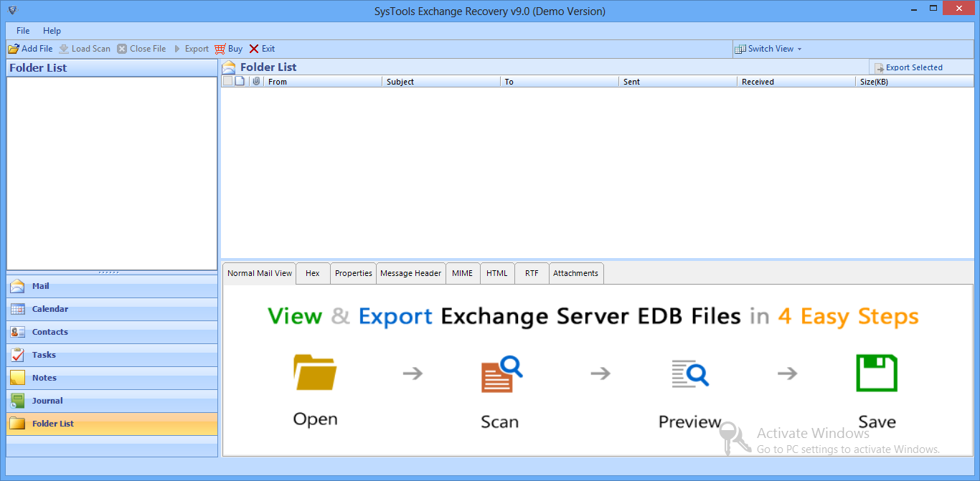Select Contacts in the navigation pane
Viewport: 980px width, 481px height.
click(x=112, y=333)
